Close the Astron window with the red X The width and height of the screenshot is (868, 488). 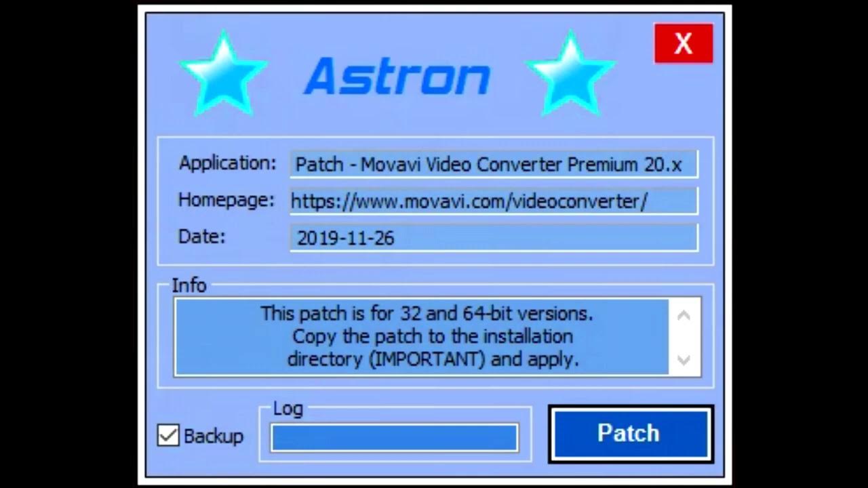pos(684,43)
